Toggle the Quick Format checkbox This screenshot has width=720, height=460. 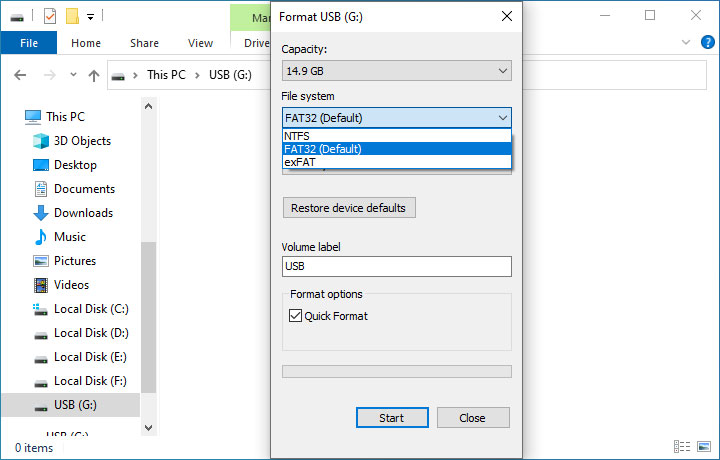coord(295,316)
